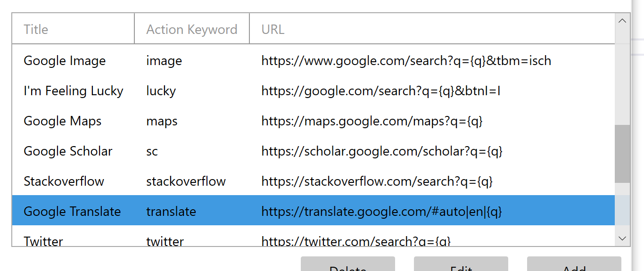Click the highlighted Google Translate title
The width and height of the screenshot is (644, 271).
tap(72, 212)
